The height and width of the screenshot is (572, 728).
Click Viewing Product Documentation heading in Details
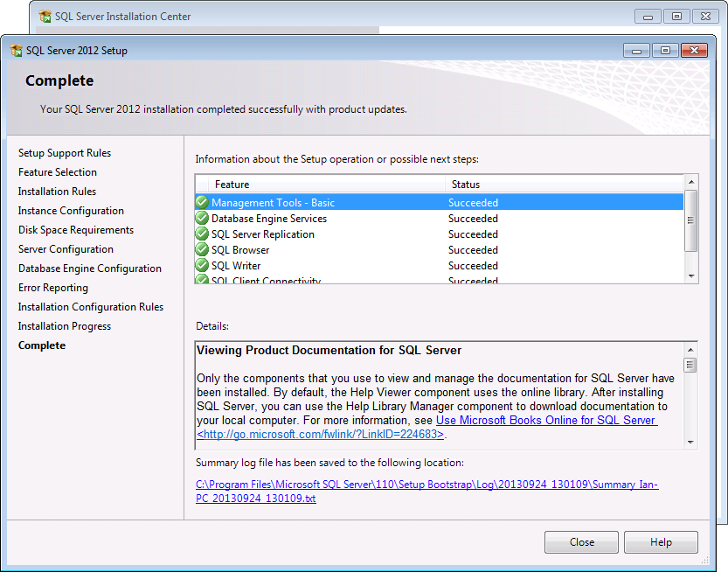[329, 351]
